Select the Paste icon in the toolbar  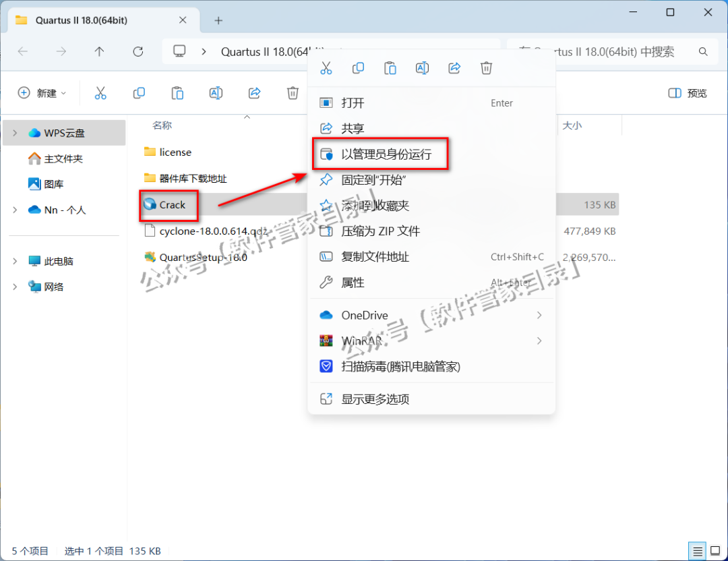pos(177,93)
